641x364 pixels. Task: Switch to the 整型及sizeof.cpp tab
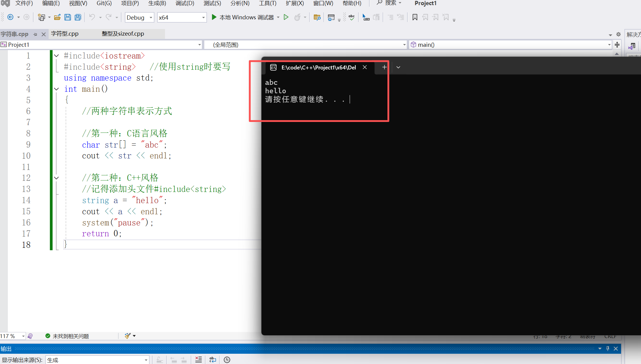[x=123, y=34]
